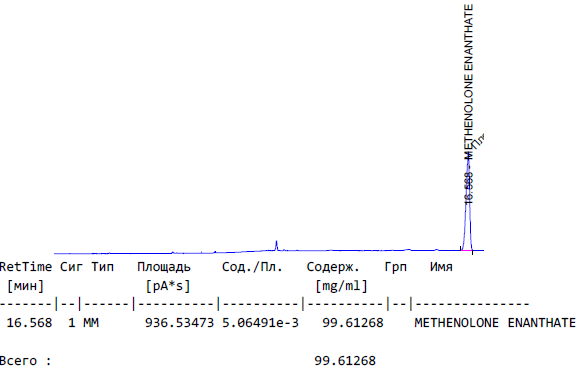587x373 pixels.
Task: Select the Имя column header
Action: [x=441, y=267]
